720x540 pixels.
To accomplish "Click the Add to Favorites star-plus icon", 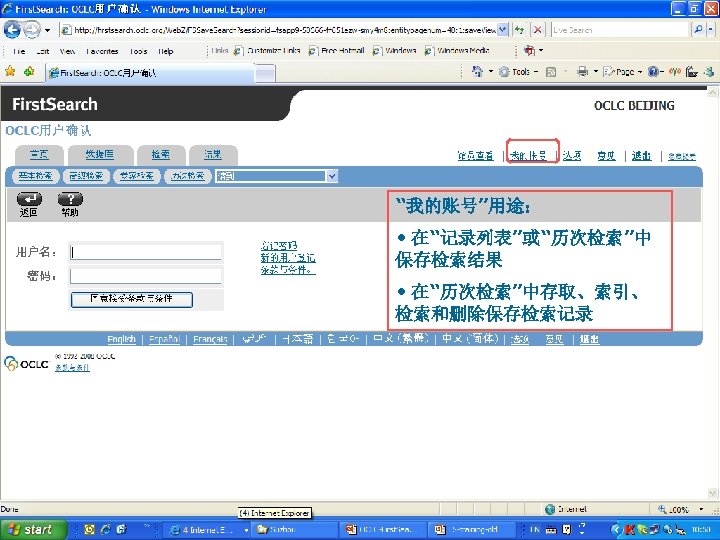I will [29, 71].
